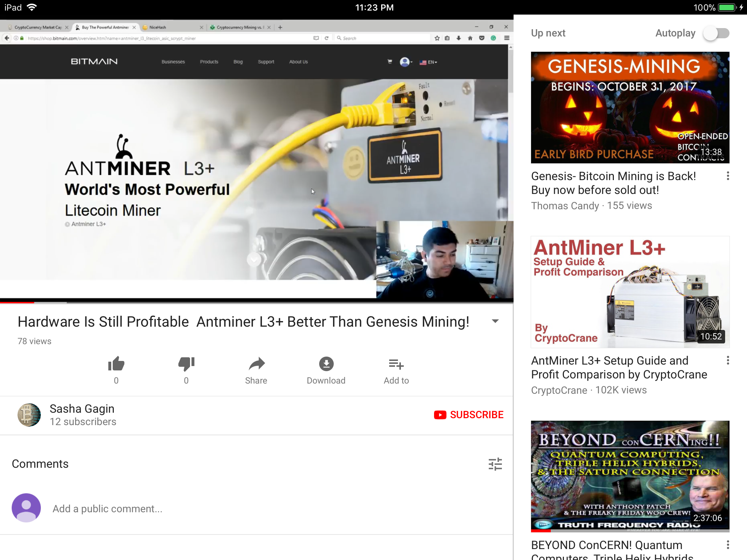
Task: Dislike the video with thumbs down
Action: pos(186,364)
